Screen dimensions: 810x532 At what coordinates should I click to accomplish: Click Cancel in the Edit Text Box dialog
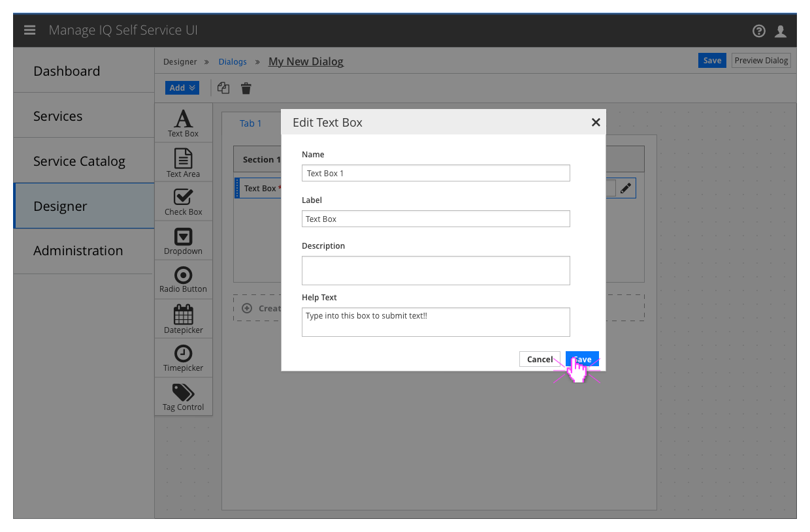pos(540,359)
